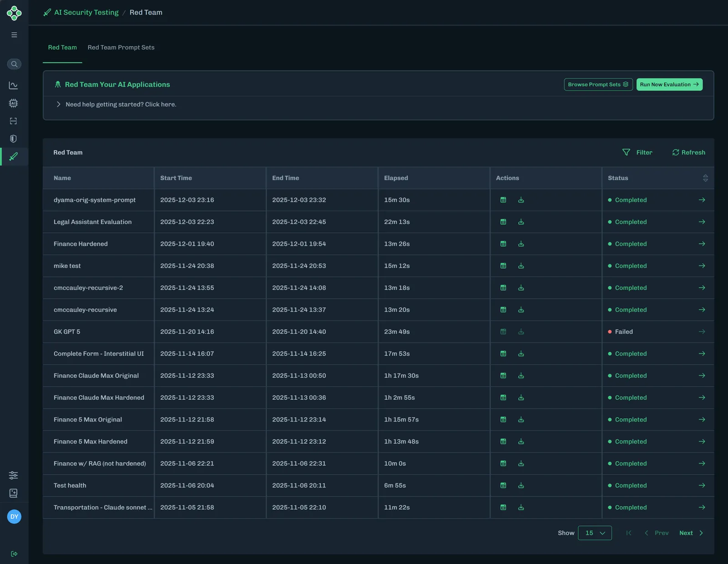Click the app logo at top left

14,13
